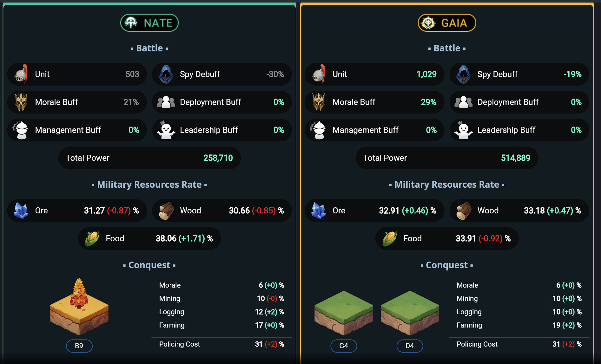Click NATE's Policing Cost row
Viewport: 601px width, 364px height.
pyautogui.click(x=221, y=344)
